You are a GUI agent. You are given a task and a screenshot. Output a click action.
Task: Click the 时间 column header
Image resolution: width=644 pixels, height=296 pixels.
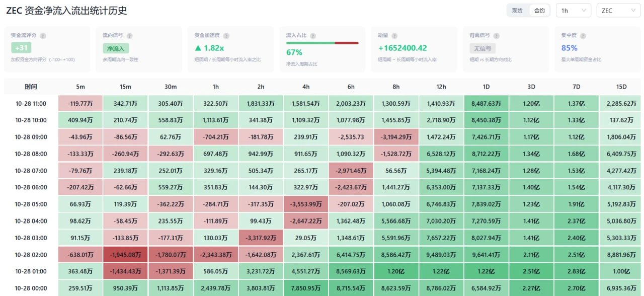click(31, 87)
